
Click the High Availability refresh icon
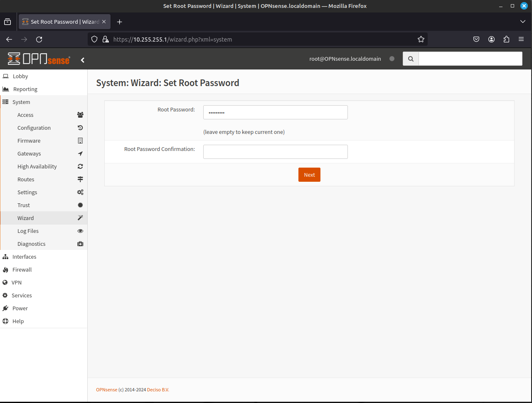pos(80,166)
